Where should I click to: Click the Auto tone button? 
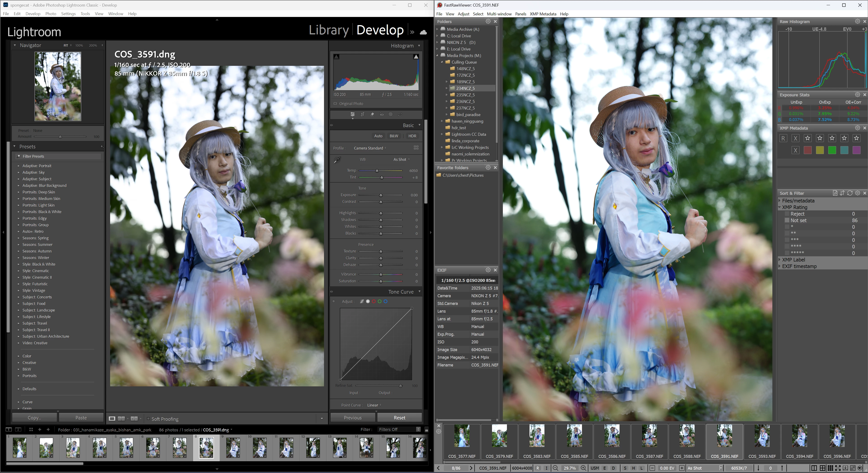(378, 136)
